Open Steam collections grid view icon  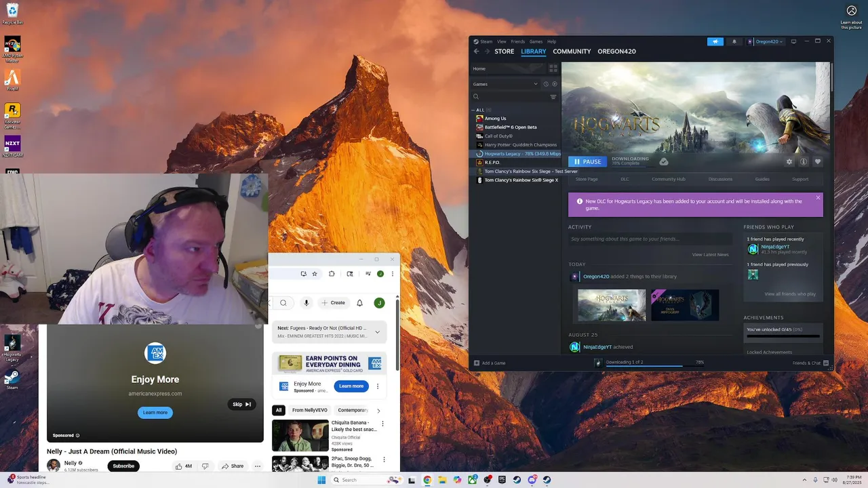click(x=553, y=68)
